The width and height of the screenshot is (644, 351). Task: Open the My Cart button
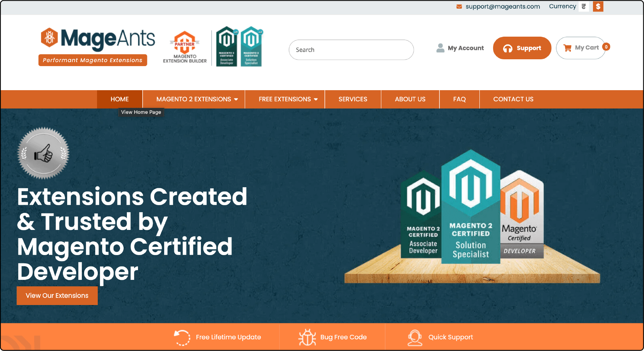click(581, 48)
